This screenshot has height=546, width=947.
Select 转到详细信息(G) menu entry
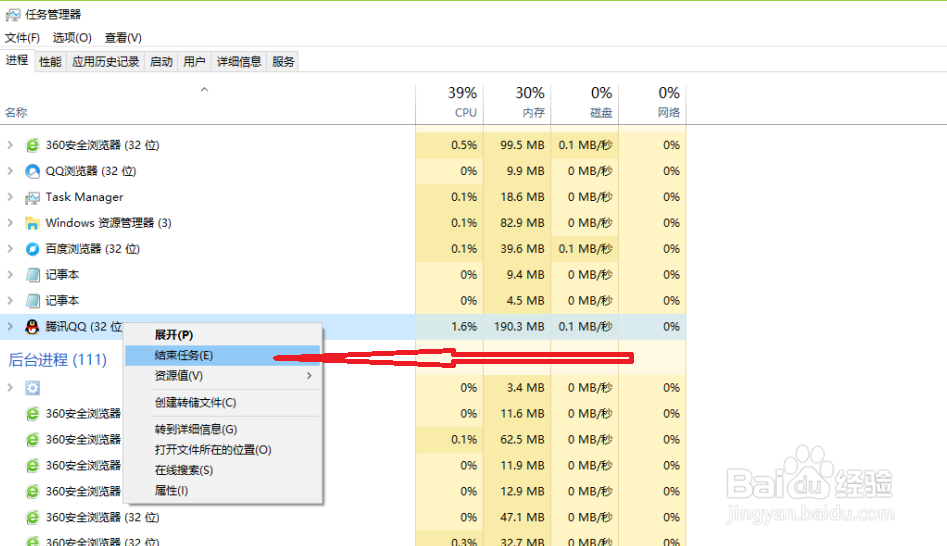[222, 429]
